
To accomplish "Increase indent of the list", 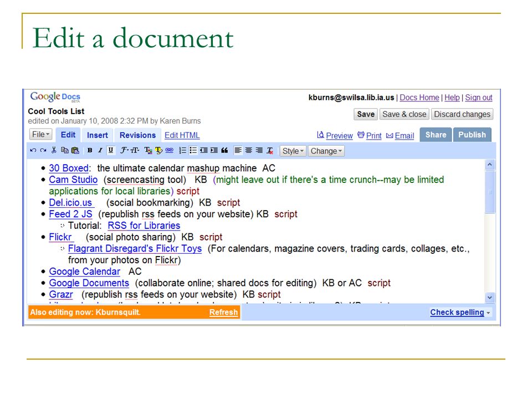I will tap(214, 150).
